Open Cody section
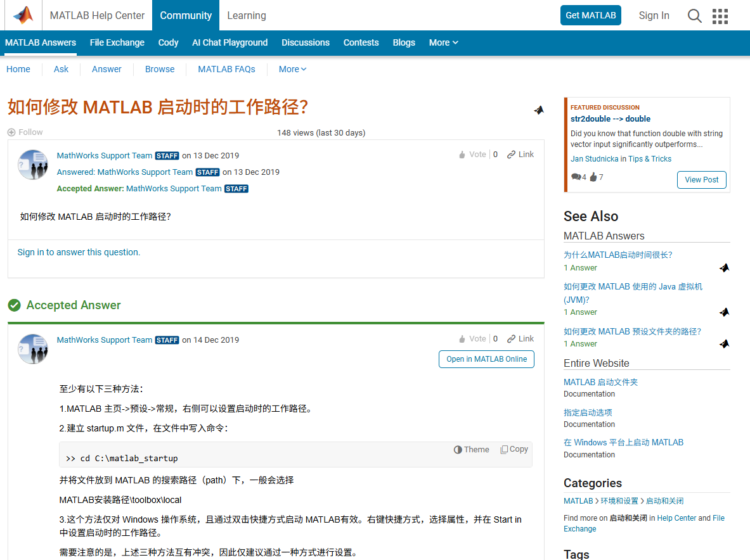 (x=169, y=42)
